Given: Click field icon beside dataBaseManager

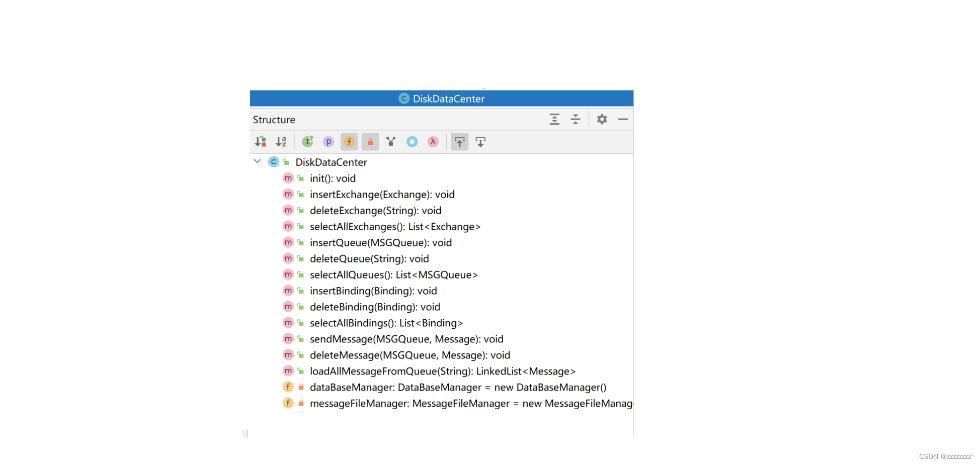Looking at the screenshot, I should click(x=288, y=387).
